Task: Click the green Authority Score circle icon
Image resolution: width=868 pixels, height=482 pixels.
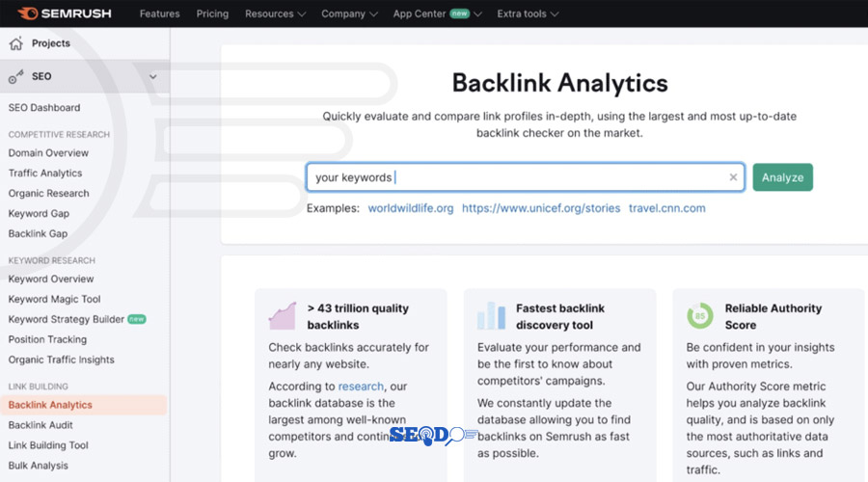Action: tap(699, 316)
